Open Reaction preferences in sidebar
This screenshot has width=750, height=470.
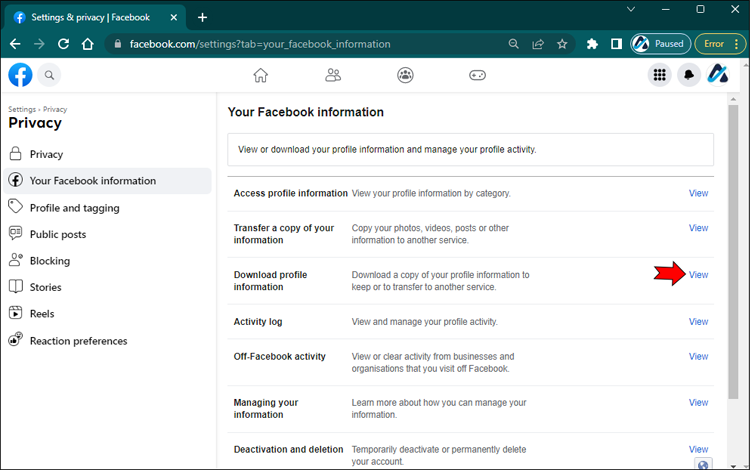tap(78, 341)
